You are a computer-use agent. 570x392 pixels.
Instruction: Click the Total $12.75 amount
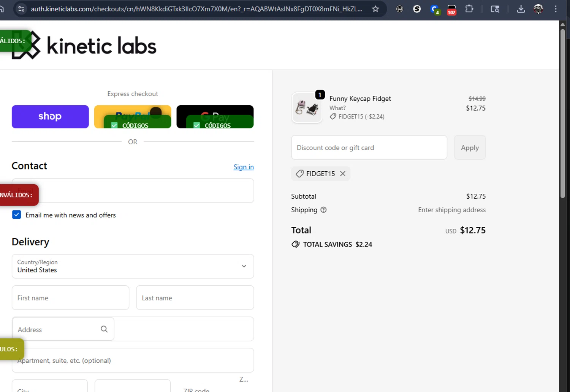(x=473, y=230)
